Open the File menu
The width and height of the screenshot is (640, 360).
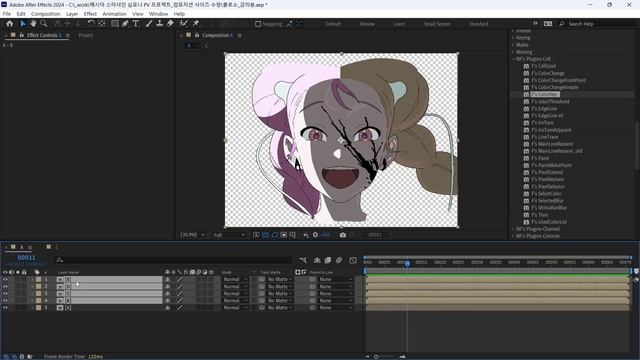coord(7,14)
